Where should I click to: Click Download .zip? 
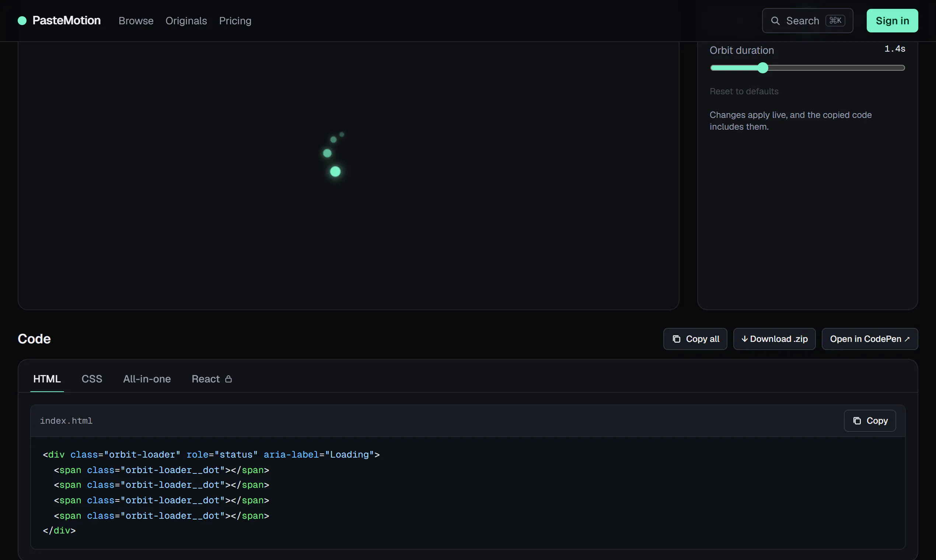(775, 339)
